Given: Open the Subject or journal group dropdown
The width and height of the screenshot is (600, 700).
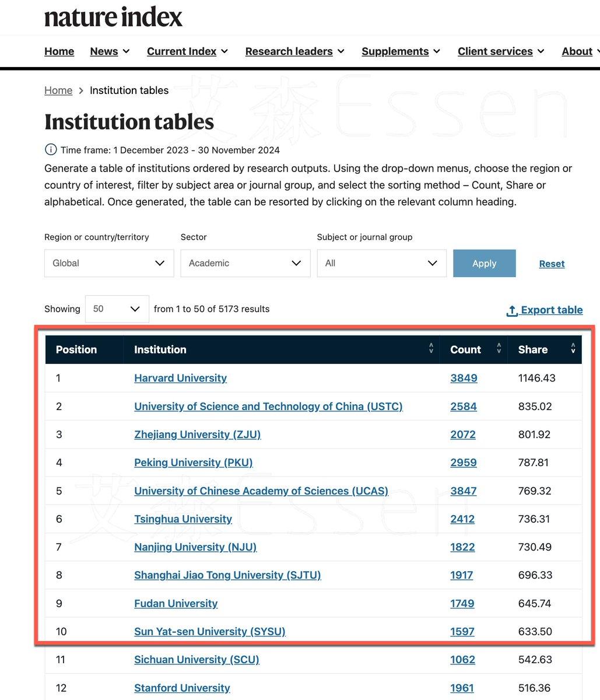Looking at the screenshot, I should [x=382, y=263].
